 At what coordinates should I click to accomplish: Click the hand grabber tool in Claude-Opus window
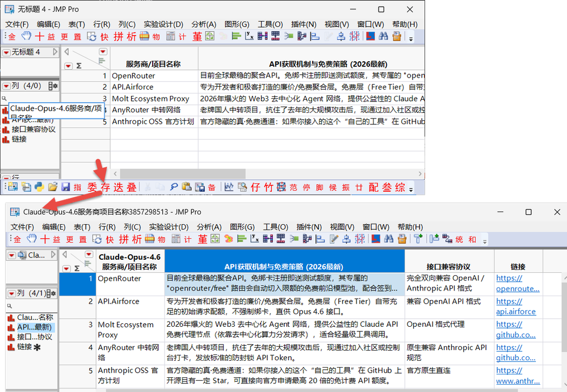(31, 239)
